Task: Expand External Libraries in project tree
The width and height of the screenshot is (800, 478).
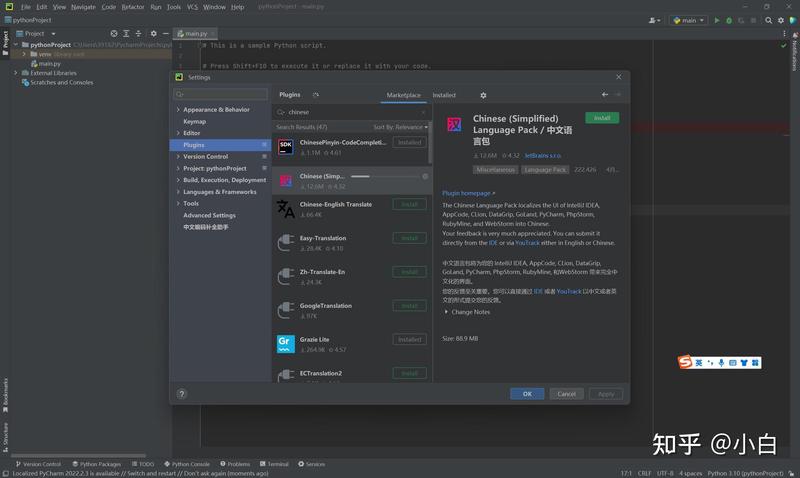Action: coord(16,73)
